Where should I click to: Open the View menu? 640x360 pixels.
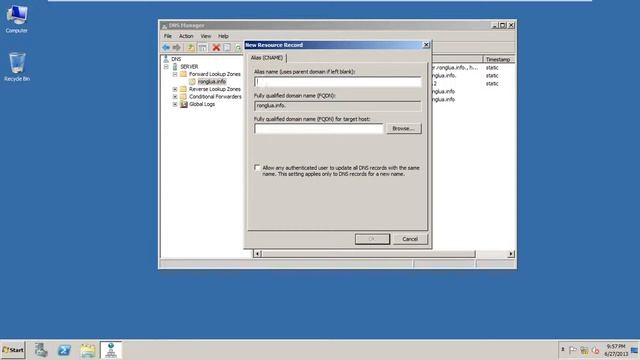coord(206,36)
